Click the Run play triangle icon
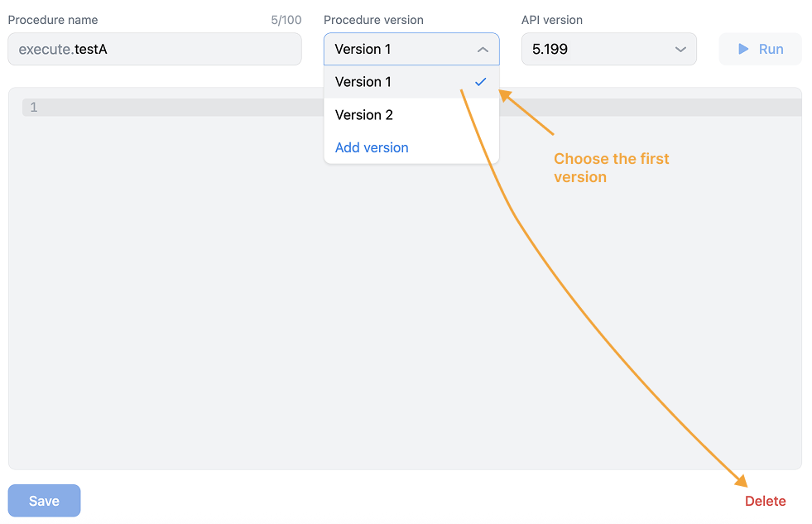This screenshot has height=524, width=812. (x=743, y=49)
